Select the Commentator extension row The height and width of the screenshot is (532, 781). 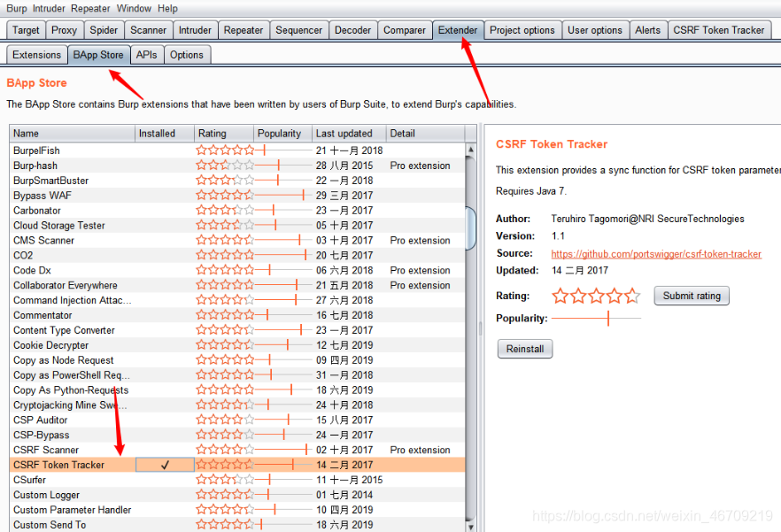click(237, 315)
